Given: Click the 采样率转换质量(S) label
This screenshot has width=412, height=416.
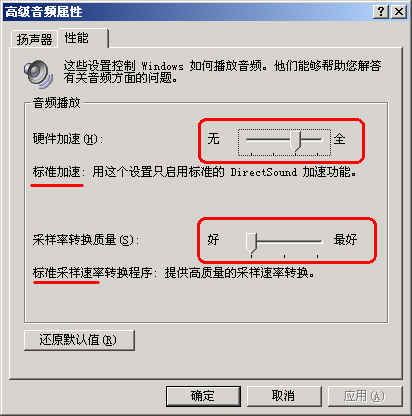Looking at the screenshot, I should coord(85,240).
